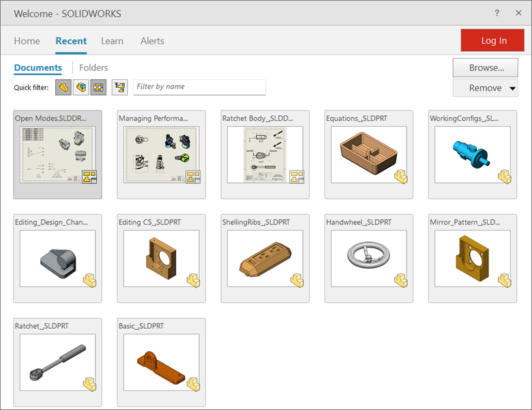Click the part icon on ShellingRibs tile
The height and width of the screenshot is (410, 532).
pyautogui.click(x=297, y=280)
